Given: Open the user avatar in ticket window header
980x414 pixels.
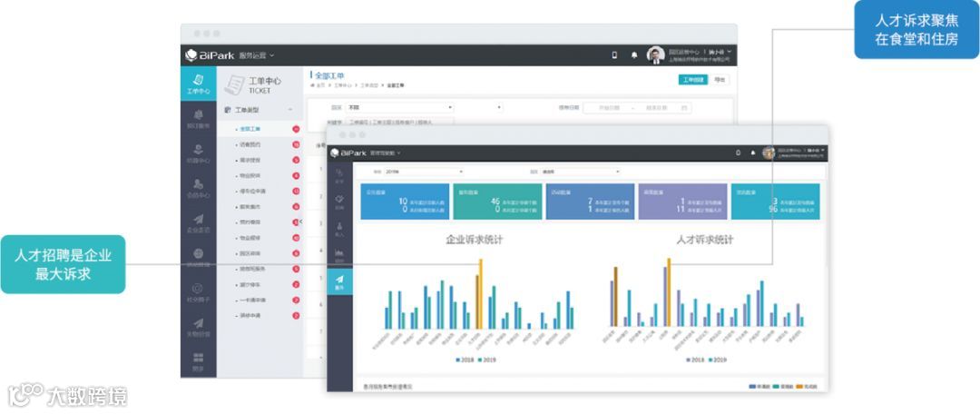Looking at the screenshot, I should [656, 55].
